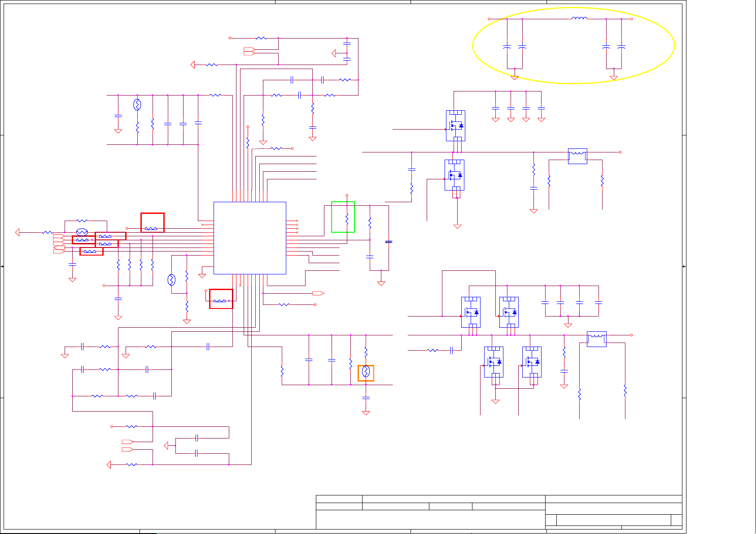Click the resistor in the red box above the bus lines

click(151, 228)
